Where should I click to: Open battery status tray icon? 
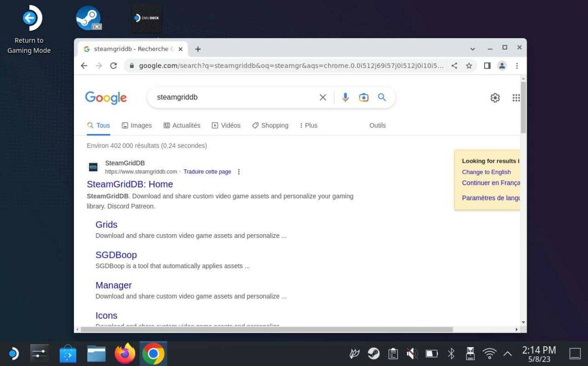[x=432, y=354]
